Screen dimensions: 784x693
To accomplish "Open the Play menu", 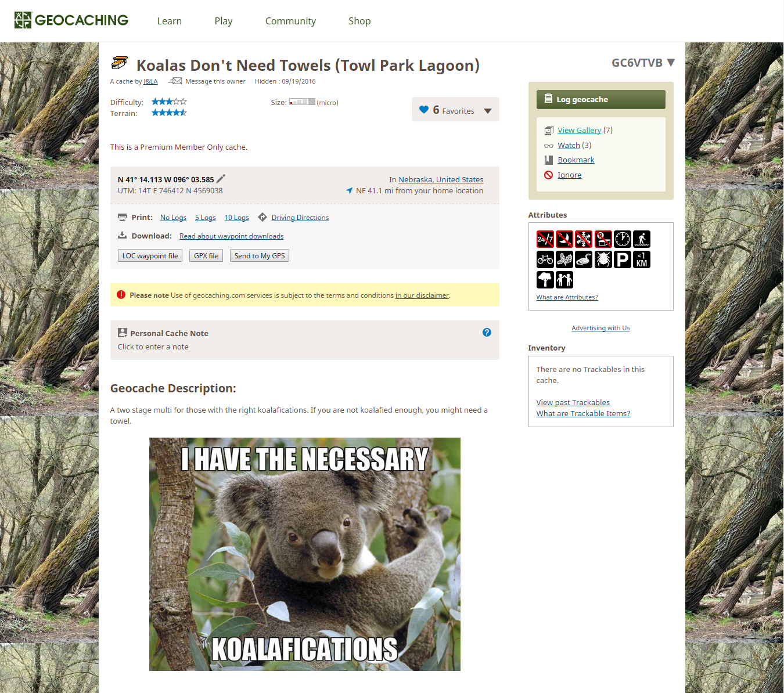I will click(224, 21).
